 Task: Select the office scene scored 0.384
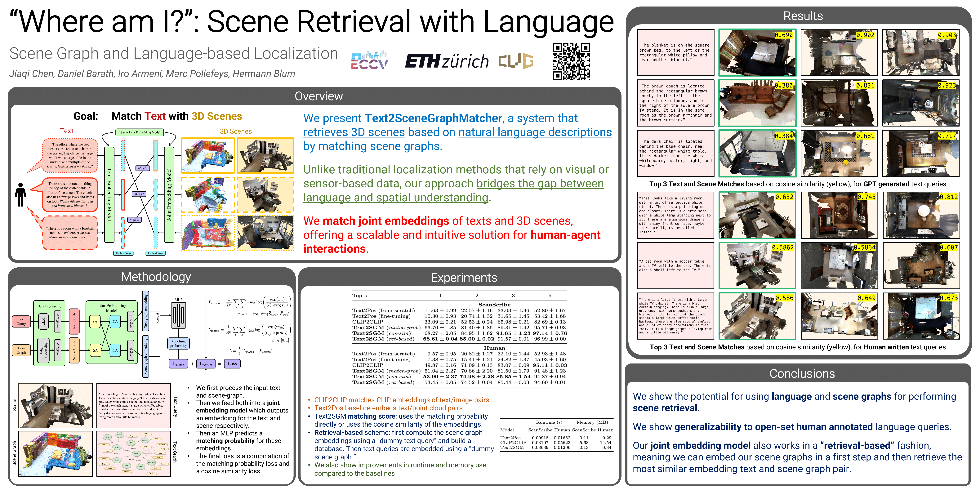757,153
